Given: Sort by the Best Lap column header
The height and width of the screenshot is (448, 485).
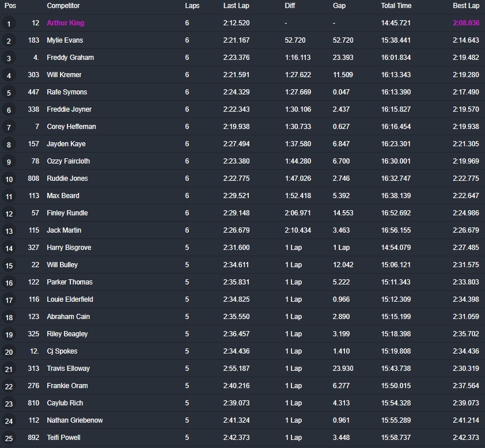Looking at the screenshot, I should click(x=466, y=6).
